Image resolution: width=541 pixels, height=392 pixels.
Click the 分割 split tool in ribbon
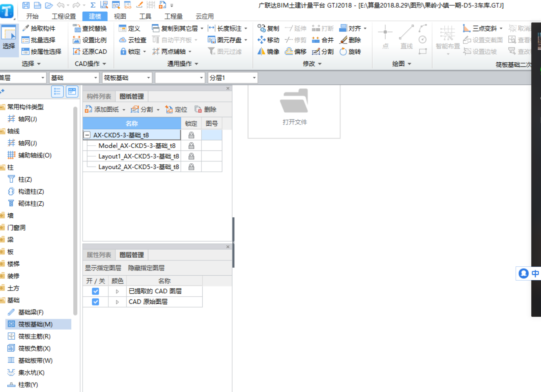pyautogui.click(x=323, y=52)
